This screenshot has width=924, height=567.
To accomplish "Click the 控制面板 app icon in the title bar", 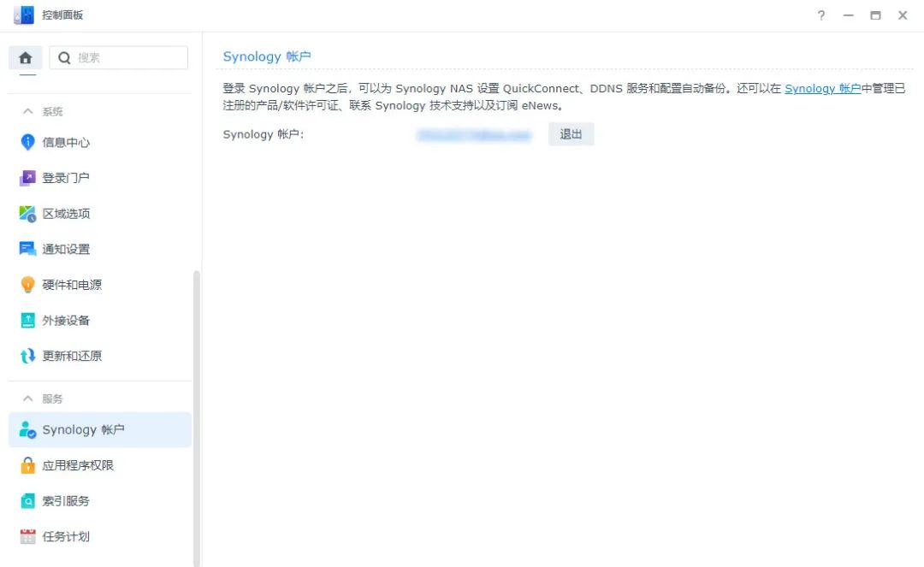I will [x=24, y=15].
